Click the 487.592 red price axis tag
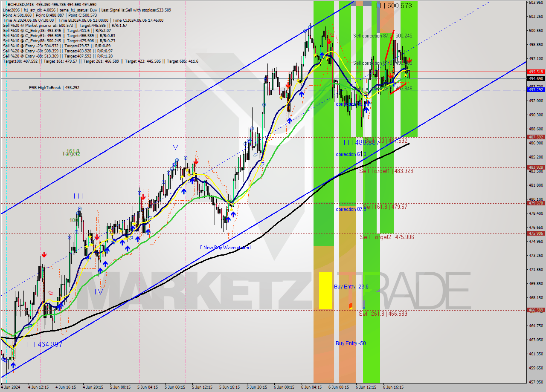This screenshot has width=546, height=392. [536, 137]
